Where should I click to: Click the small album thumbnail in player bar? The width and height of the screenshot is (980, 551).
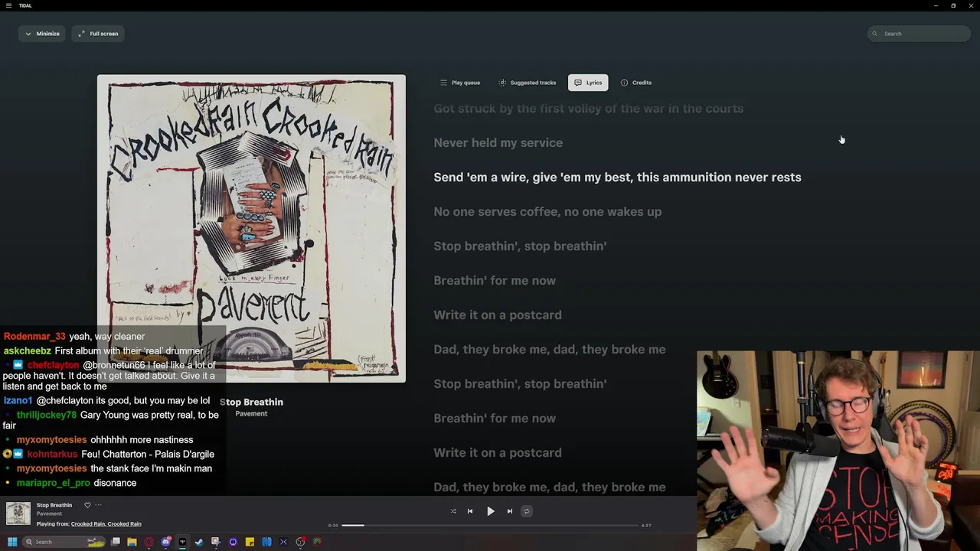[18, 514]
